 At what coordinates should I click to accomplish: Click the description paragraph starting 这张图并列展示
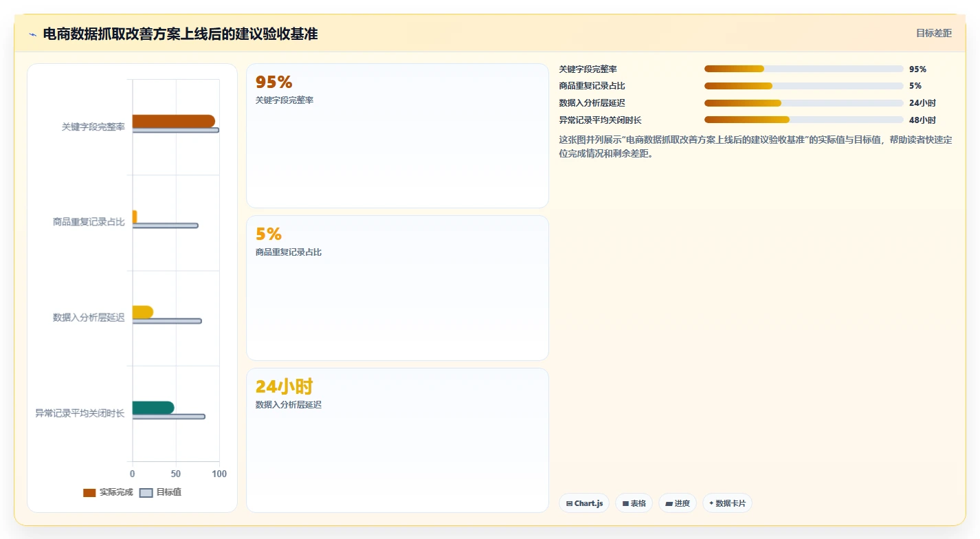[x=756, y=146]
